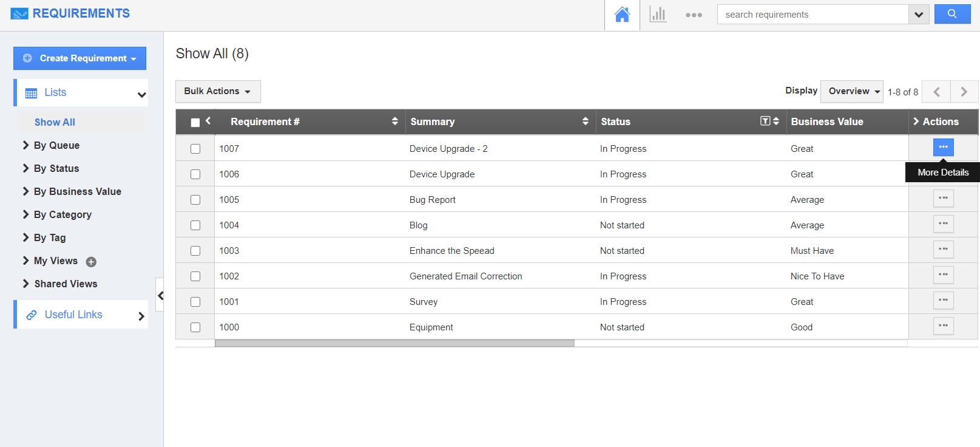Open More Details for requirement 1007
Screen dimensions: 980x447
pos(943,147)
